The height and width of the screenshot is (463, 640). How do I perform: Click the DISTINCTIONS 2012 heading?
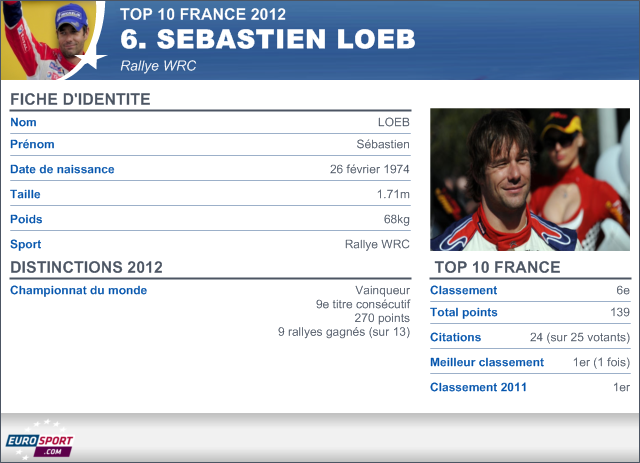pos(87,267)
